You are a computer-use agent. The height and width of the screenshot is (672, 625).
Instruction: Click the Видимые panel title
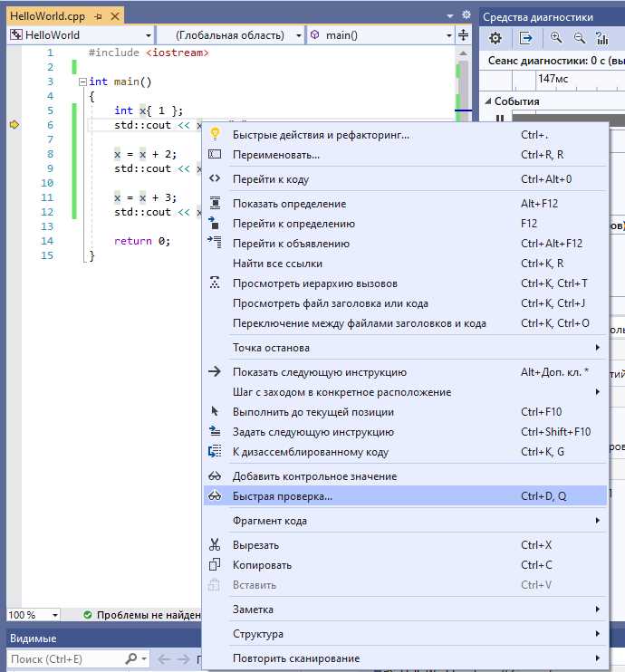pyautogui.click(x=33, y=638)
